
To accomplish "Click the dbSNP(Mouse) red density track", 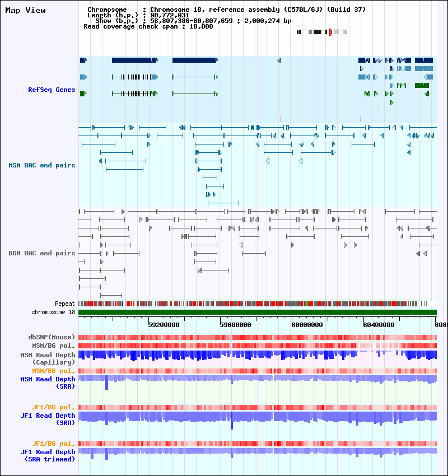I will pyautogui.click(x=258, y=337).
